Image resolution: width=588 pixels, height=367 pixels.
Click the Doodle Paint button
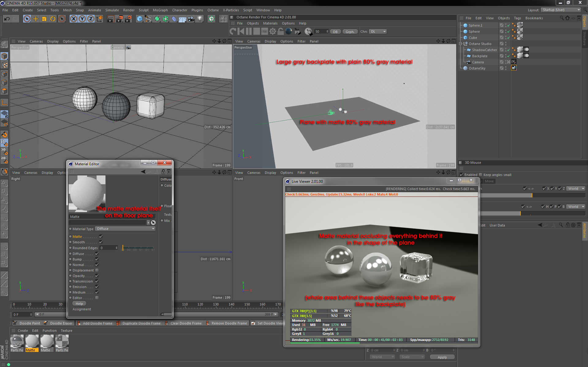27,323
